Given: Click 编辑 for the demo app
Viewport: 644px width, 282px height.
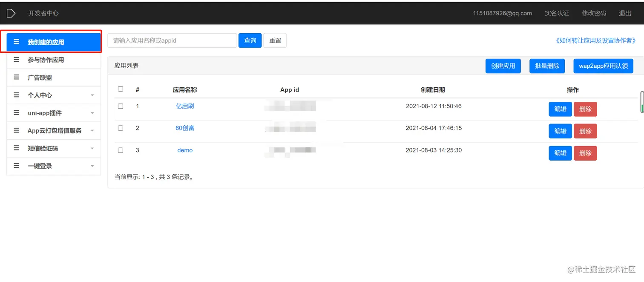Looking at the screenshot, I should click(560, 153).
